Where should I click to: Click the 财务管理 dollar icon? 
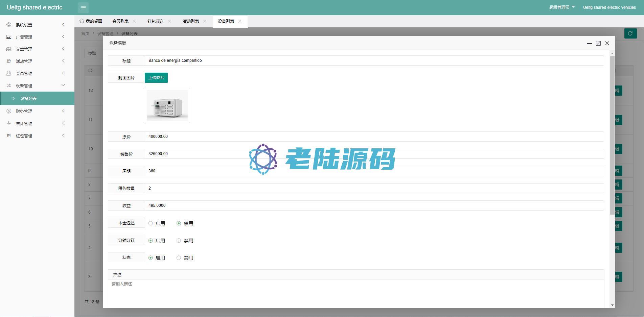click(9, 111)
